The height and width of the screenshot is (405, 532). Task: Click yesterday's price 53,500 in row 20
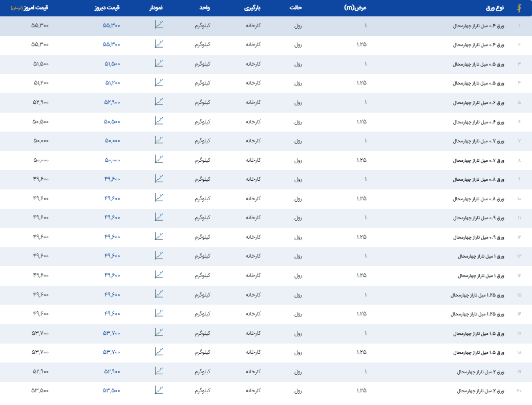[x=112, y=391]
